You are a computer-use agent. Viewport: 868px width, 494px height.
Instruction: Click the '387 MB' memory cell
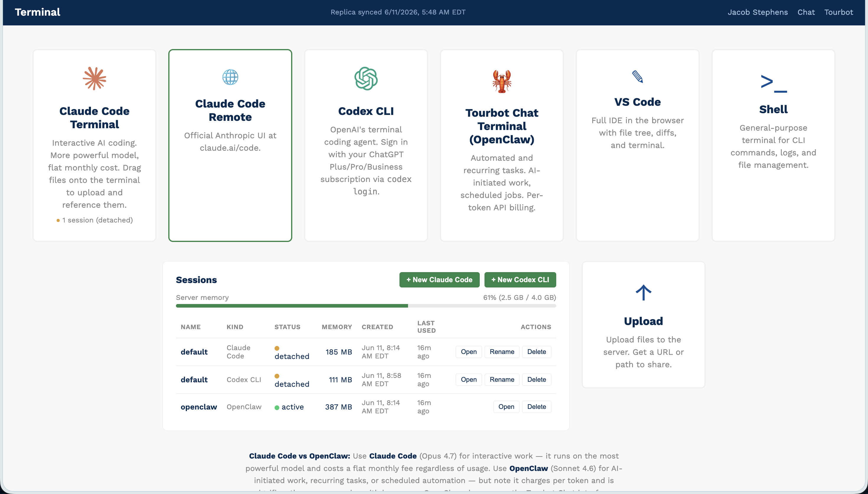point(338,407)
